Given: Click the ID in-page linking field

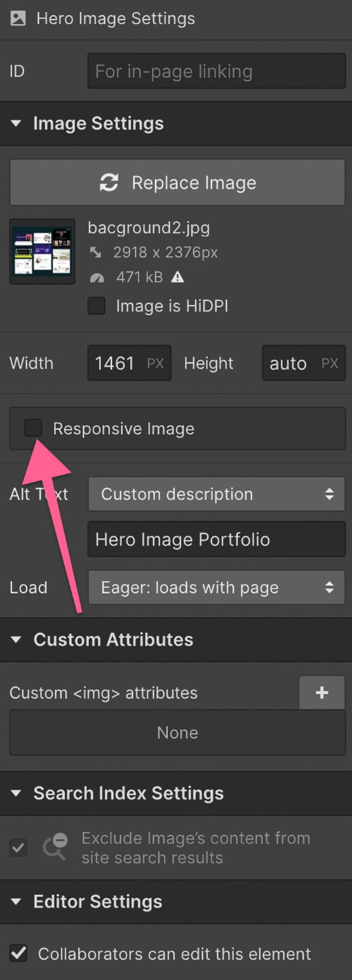Looking at the screenshot, I should [216, 71].
